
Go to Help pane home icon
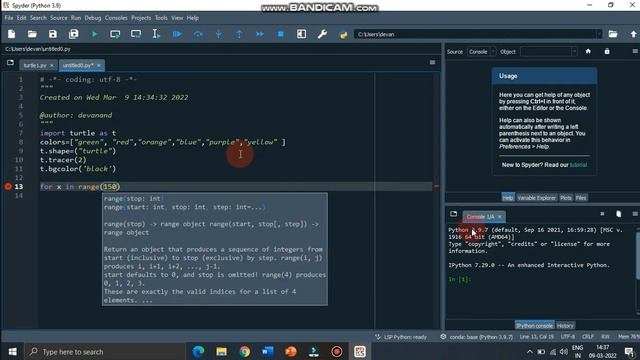coord(588,51)
